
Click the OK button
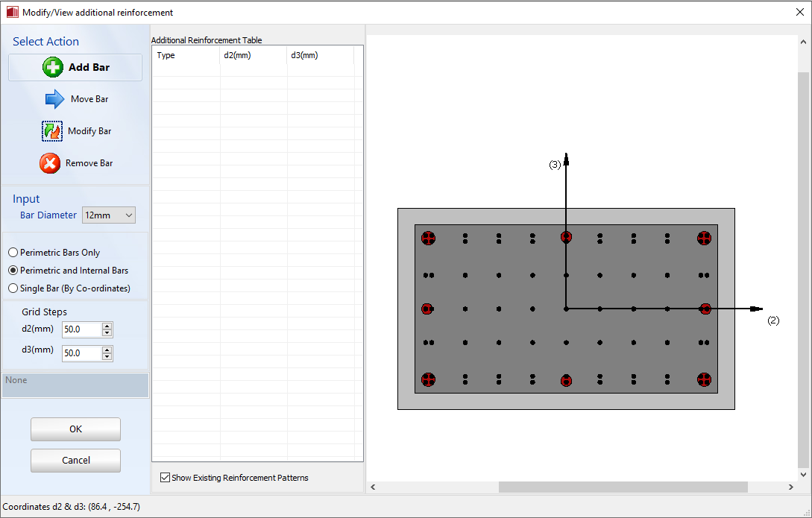(x=75, y=429)
